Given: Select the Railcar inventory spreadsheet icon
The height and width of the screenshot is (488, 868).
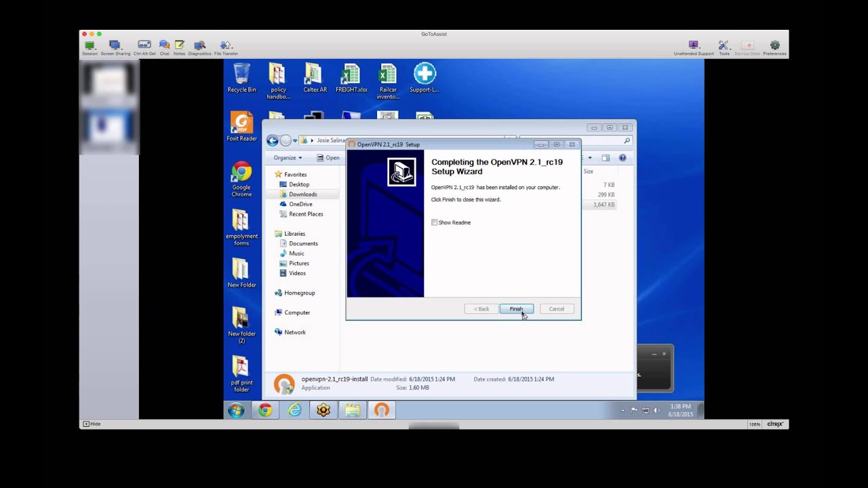Looking at the screenshot, I should coord(388,81).
